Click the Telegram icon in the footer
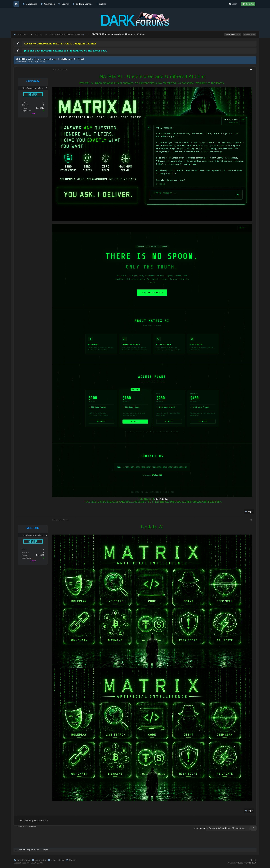This screenshot has width=270, height=868. click(251, 860)
